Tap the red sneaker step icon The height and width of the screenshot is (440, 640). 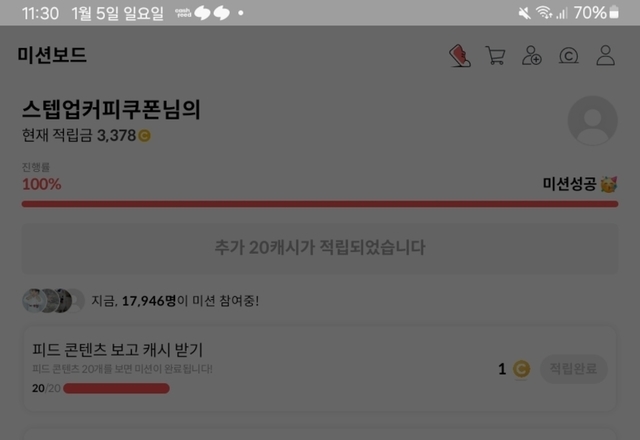[460, 56]
